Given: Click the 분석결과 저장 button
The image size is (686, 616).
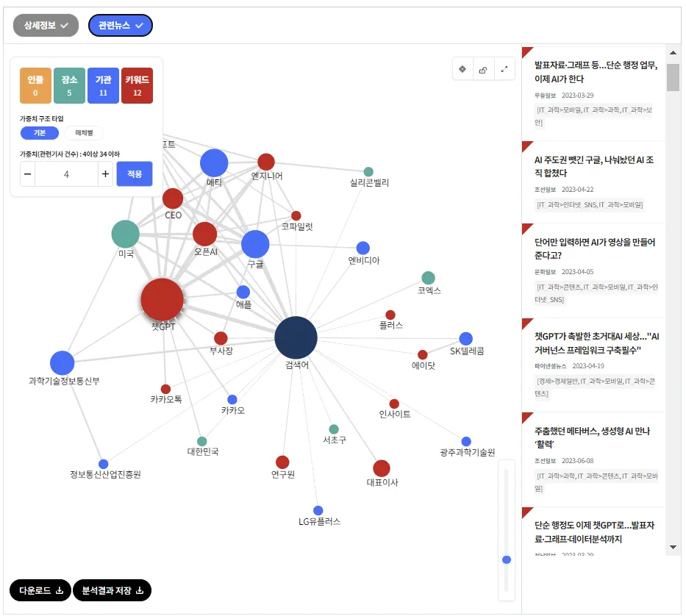Looking at the screenshot, I should [112, 590].
